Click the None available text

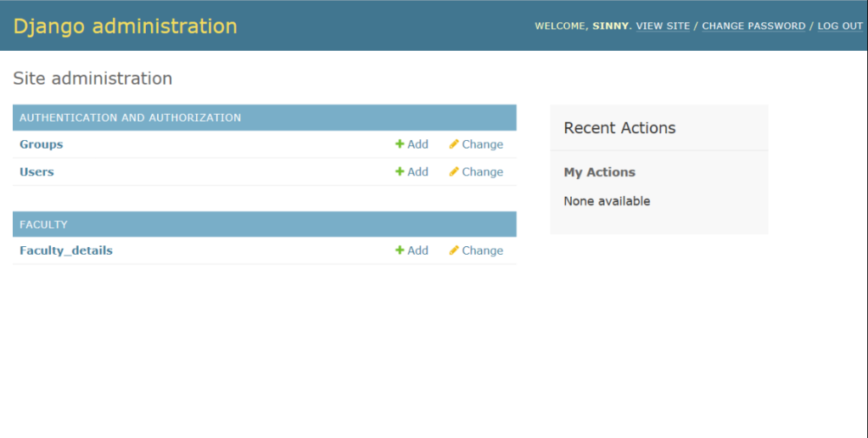point(607,201)
